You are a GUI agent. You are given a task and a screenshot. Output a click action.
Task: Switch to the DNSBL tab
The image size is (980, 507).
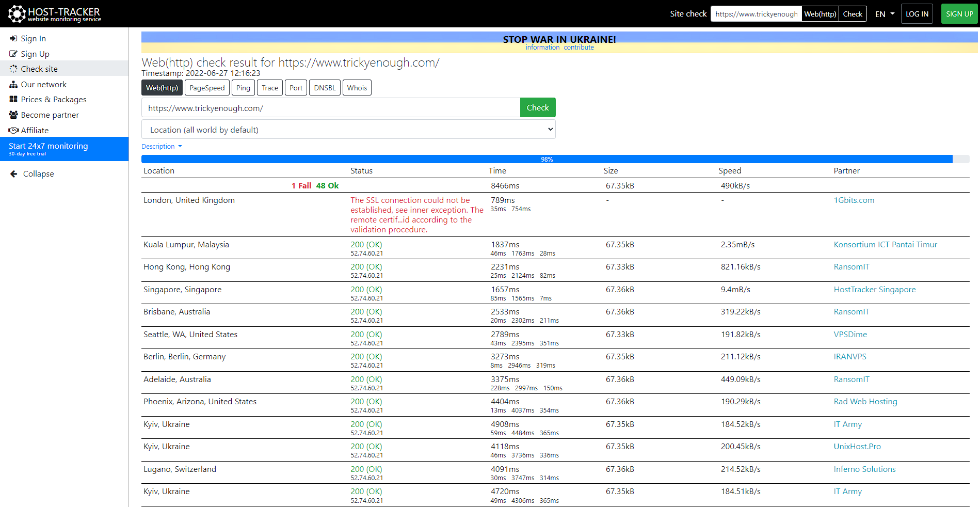pos(325,88)
